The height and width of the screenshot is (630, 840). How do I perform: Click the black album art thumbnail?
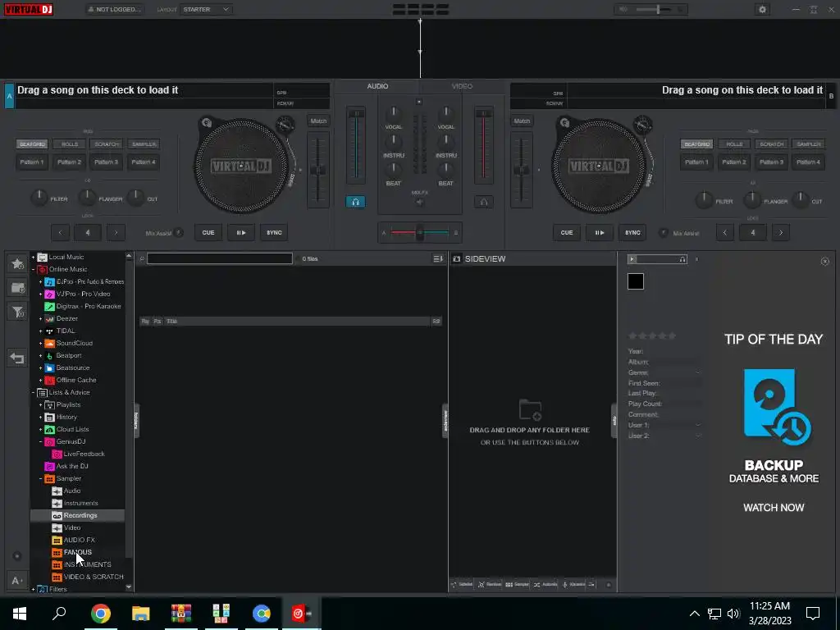click(636, 281)
